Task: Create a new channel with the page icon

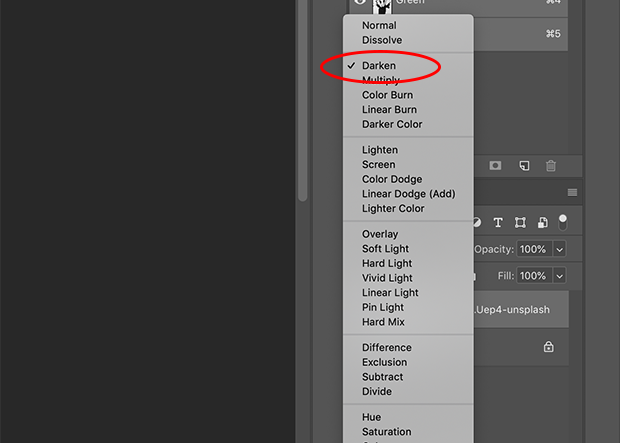Action: coord(524,165)
